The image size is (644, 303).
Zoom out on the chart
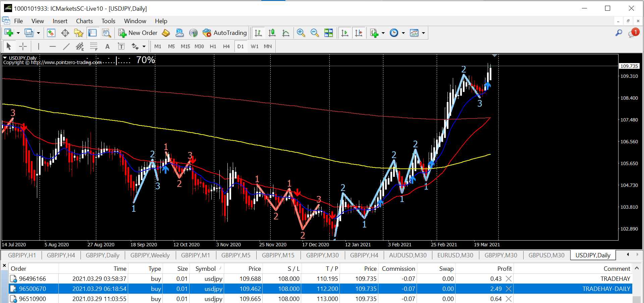pos(315,33)
